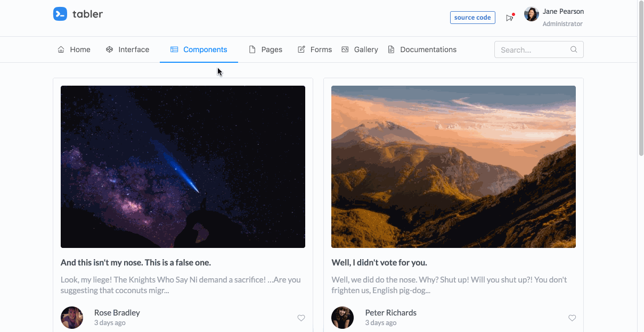
Task: Click Rose Bradley author name
Action: 117,312
